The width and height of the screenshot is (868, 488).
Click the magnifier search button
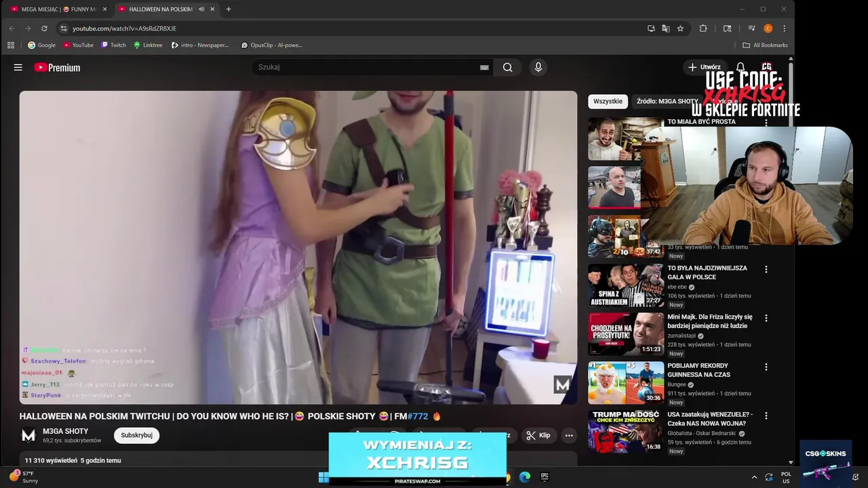coord(507,67)
